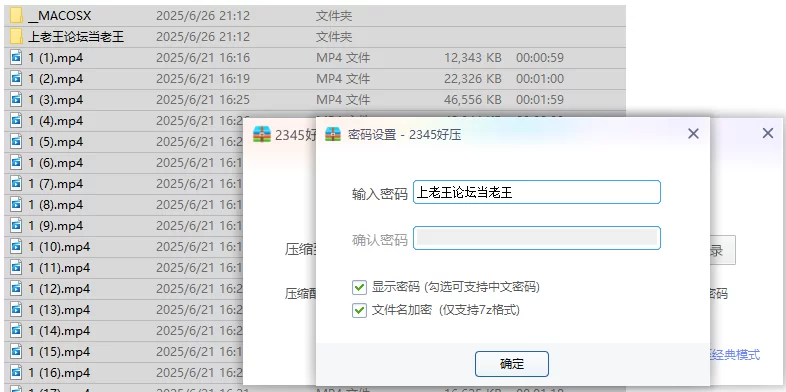This screenshot has height=392, width=786.
Task: Click the video icon of 1 (7).mp4
Action: [x=17, y=184]
